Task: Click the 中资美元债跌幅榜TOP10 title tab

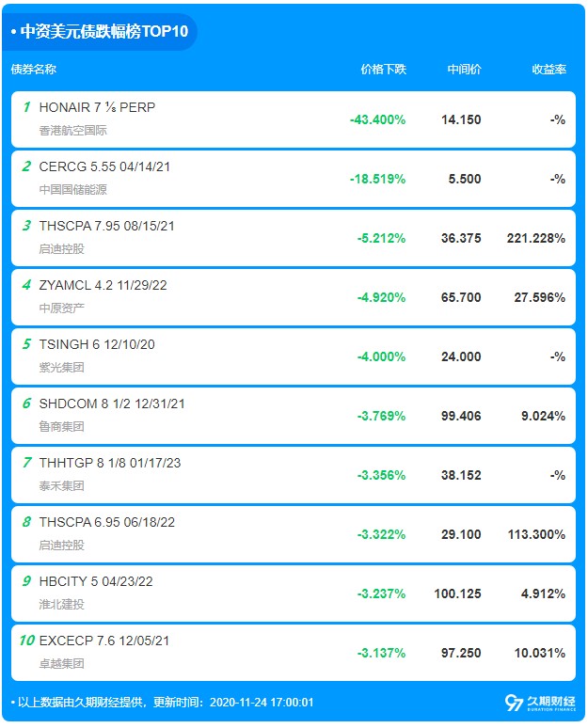Action: tap(103, 31)
